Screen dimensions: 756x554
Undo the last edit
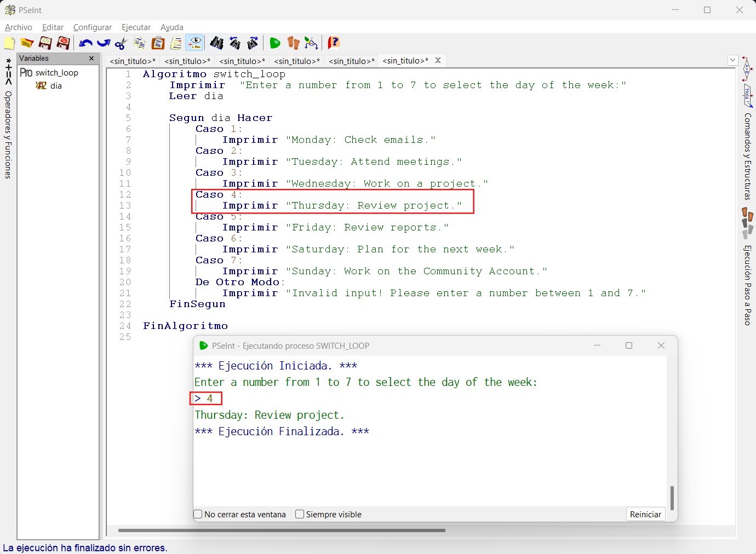tap(85, 43)
